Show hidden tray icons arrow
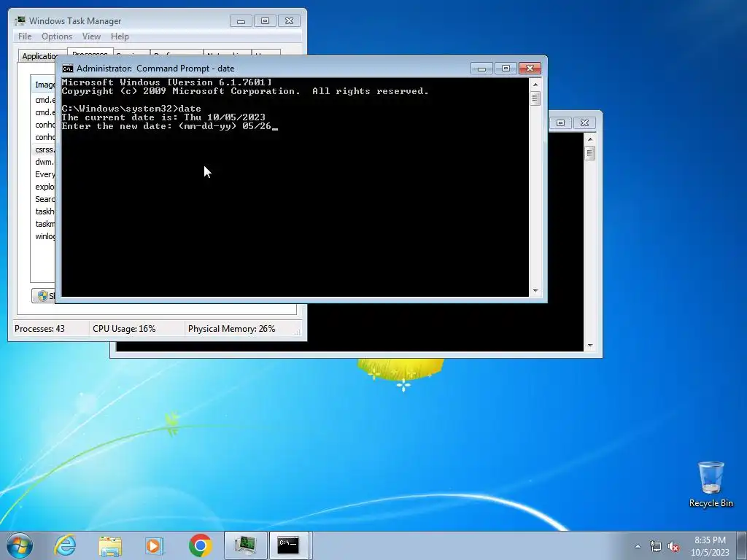 pos(638,546)
